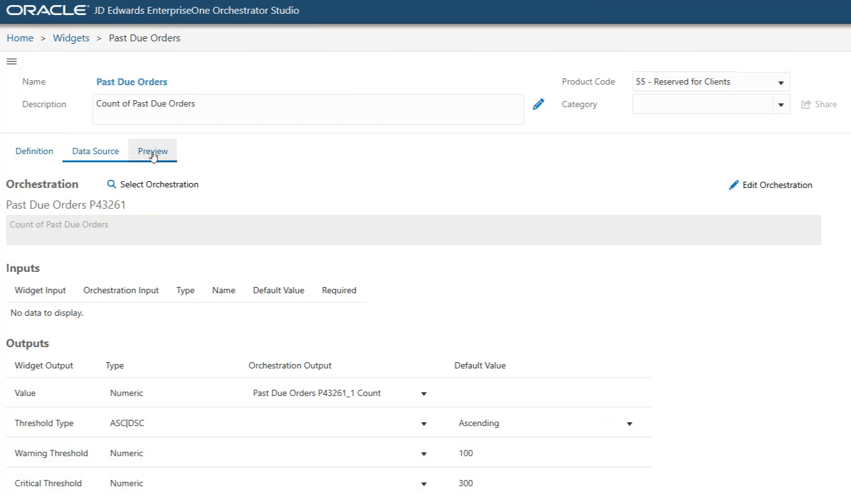Image resolution: width=851 pixels, height=495 pixels.
Task: Click the pencil icon for Edit Orchestration
Action: coord(733,185)
